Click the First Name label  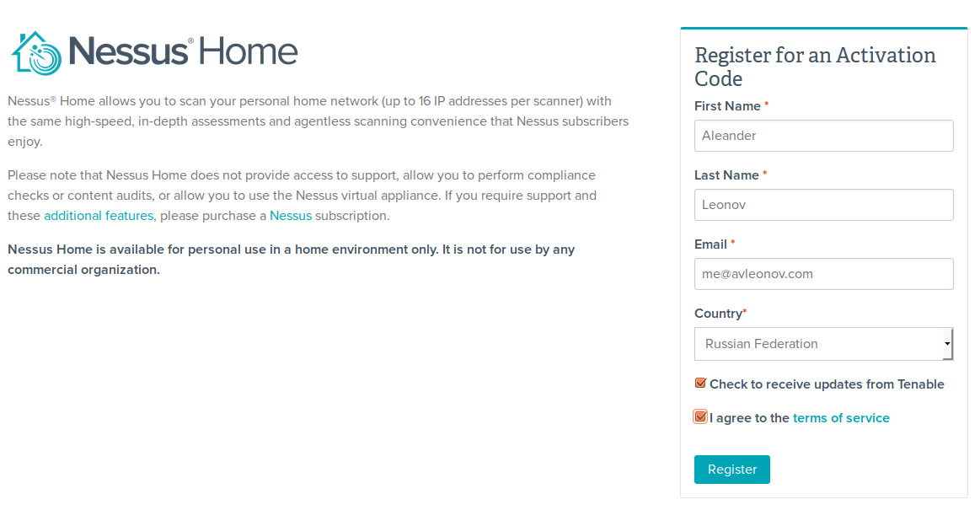coord(727,106)
